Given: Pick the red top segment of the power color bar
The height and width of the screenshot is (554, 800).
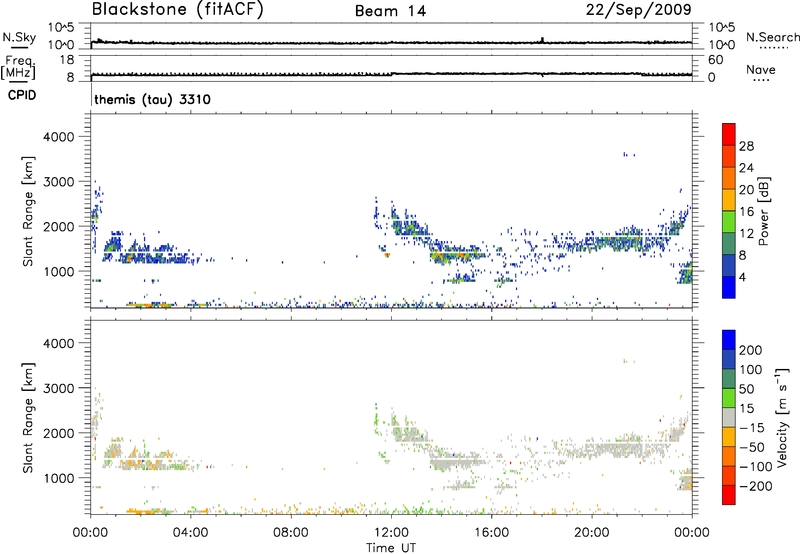Looking at the screenshot, I should [729, 134].
